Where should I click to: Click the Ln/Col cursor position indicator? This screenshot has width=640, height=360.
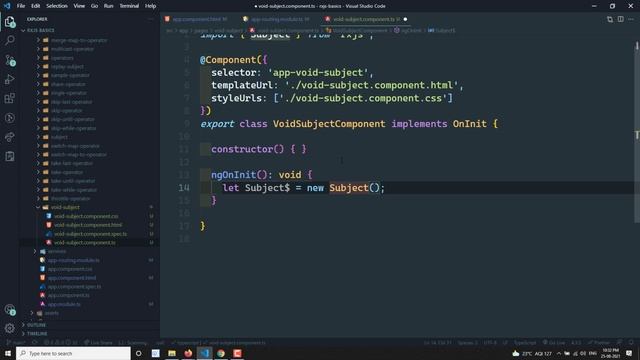click(437, 343)
